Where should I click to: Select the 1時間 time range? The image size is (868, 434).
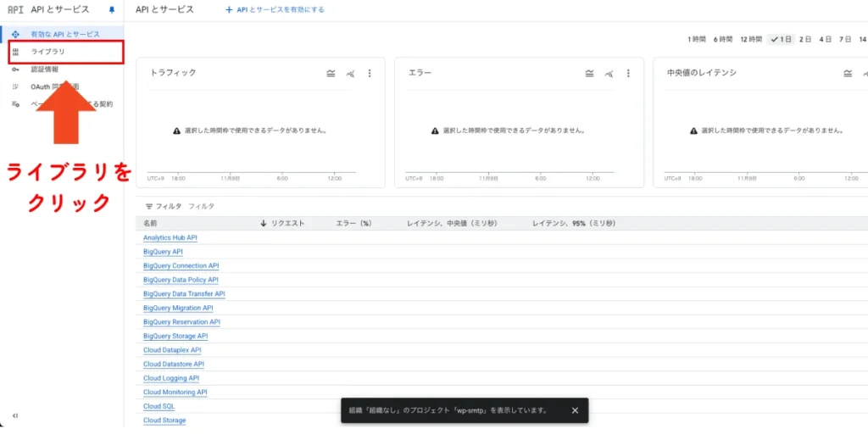(696, 39)
